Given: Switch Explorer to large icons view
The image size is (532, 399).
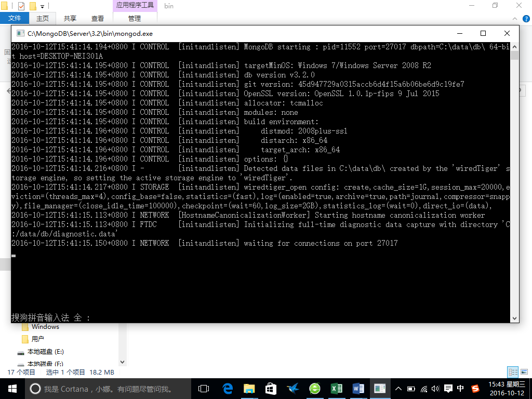Looking at the screenshot, I should point(524,372).
